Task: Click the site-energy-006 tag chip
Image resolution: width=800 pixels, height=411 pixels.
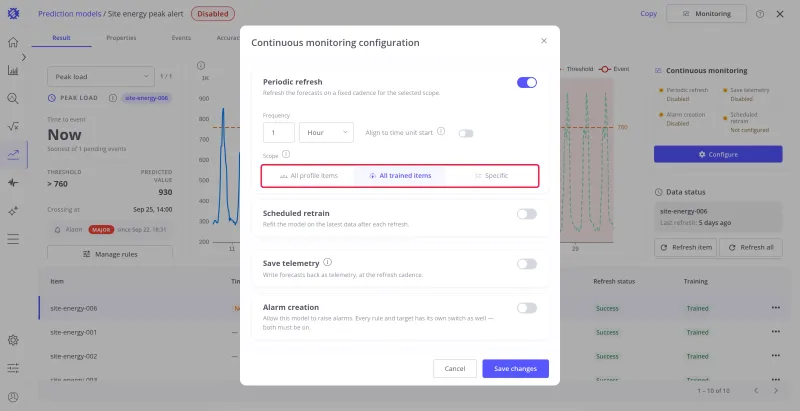Action: click(146, 98)
